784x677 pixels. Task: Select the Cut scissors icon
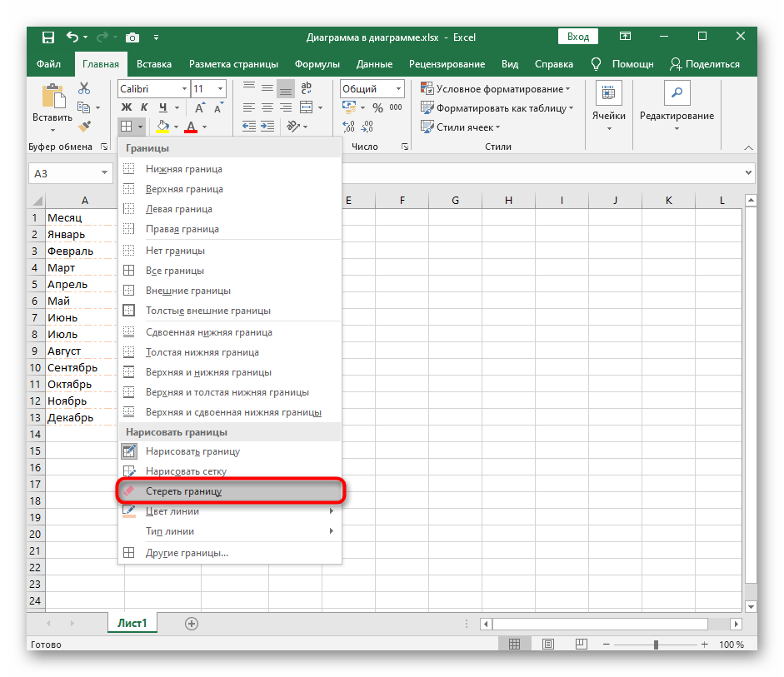point(84,88)
